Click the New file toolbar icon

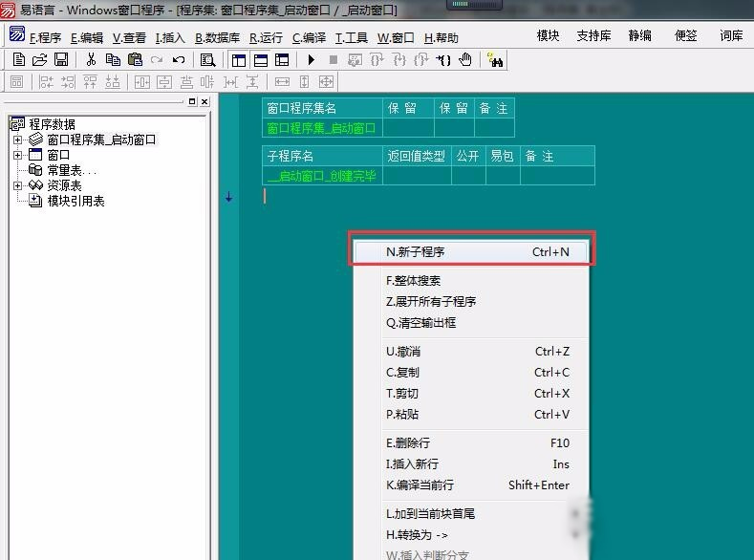[x=18, y=59]
